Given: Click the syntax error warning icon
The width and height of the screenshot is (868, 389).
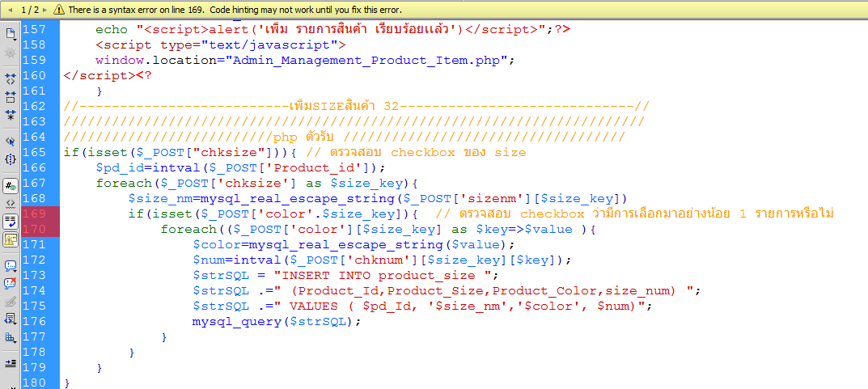Looking at the screenshot, I should point(59,10).
